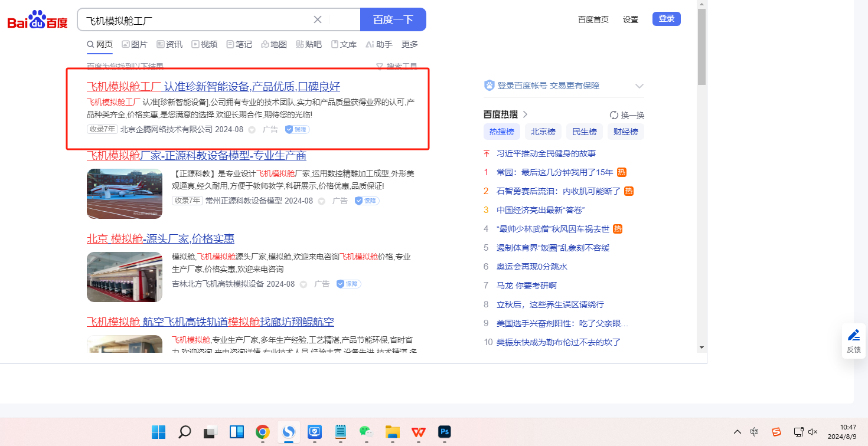The height and width of the screenshot is (446, 868).
Task: Switch to the 图片 search tab
Action: (x=135, y=44)
